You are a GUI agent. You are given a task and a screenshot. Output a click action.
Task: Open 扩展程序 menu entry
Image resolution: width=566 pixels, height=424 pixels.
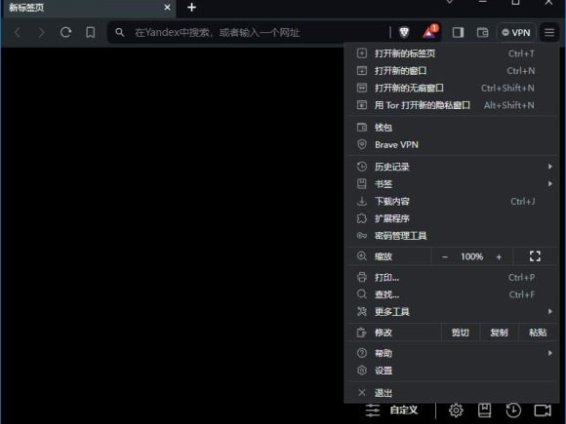point(451,219)
